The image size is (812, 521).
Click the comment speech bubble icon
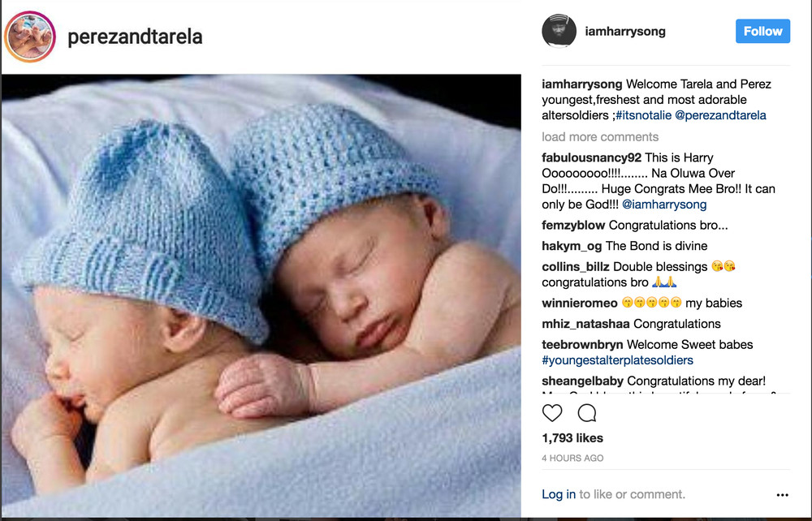pyautogui.click(x=587, y=413)
